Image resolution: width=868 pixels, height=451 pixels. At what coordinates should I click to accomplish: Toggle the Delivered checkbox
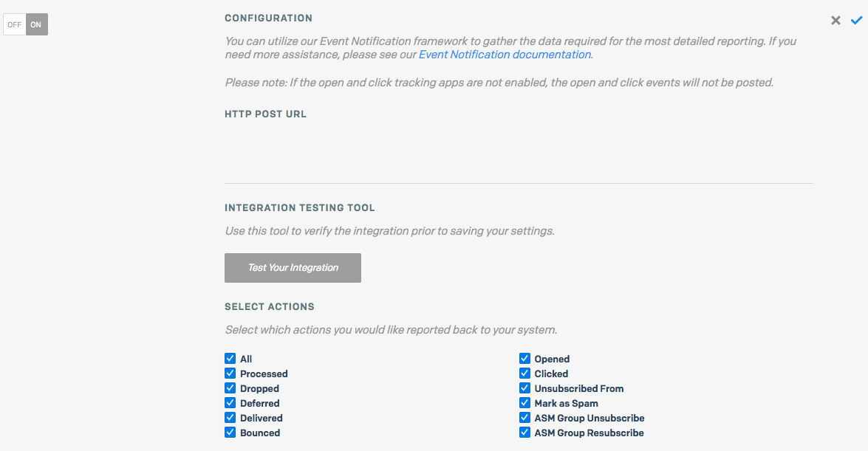[230, 418]
